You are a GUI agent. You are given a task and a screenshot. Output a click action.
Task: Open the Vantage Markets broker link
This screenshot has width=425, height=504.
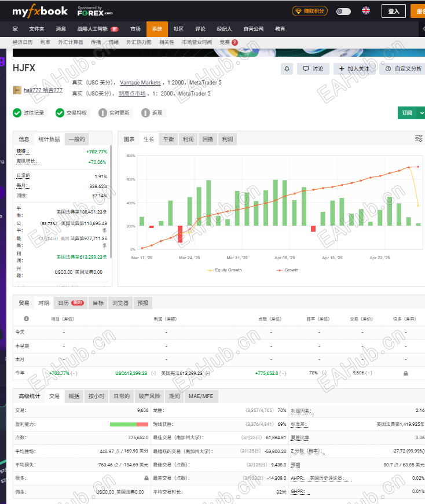click(x=140, y=83)
